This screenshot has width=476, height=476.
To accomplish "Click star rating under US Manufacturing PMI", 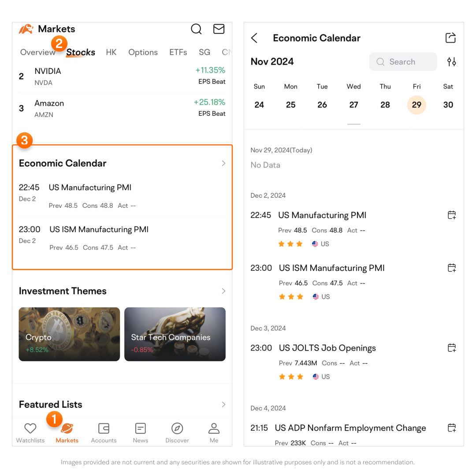I will 290,244.
